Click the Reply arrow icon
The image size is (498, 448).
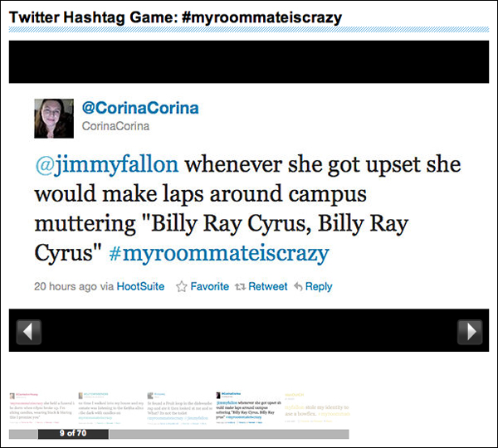pyautogui.click(x=296, y=286)
